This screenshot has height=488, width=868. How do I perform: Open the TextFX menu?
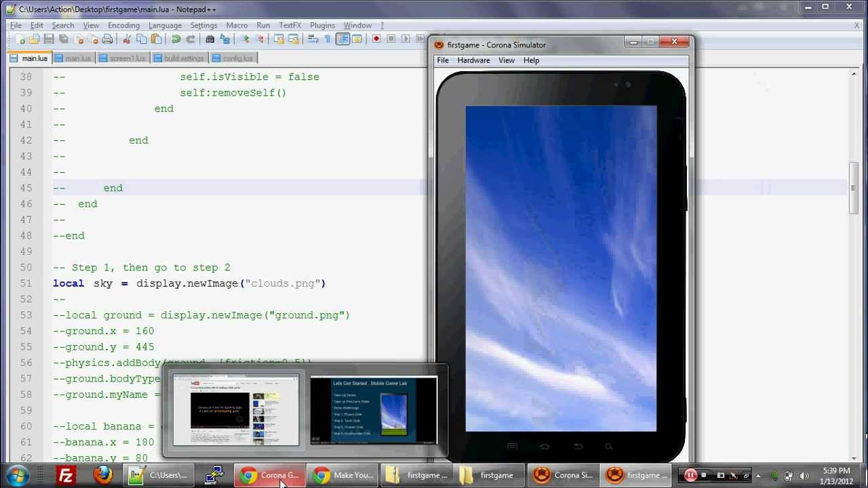pyautogui.click(x=290, y=25)
